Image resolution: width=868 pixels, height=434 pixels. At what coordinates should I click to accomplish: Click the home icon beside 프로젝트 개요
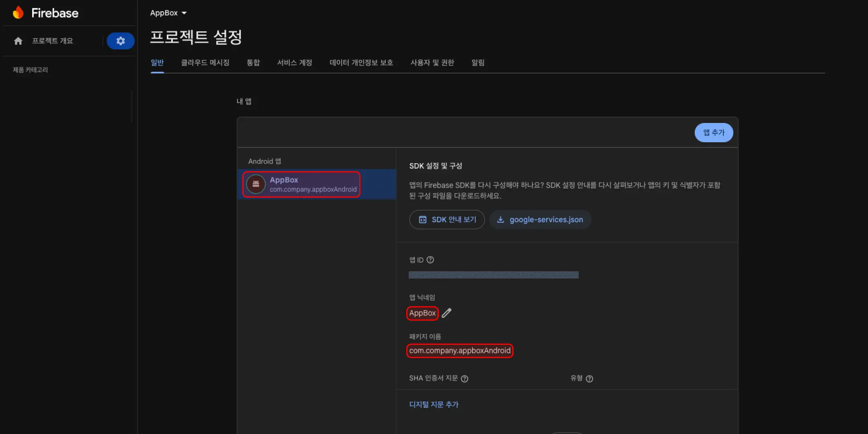point(18,41)
